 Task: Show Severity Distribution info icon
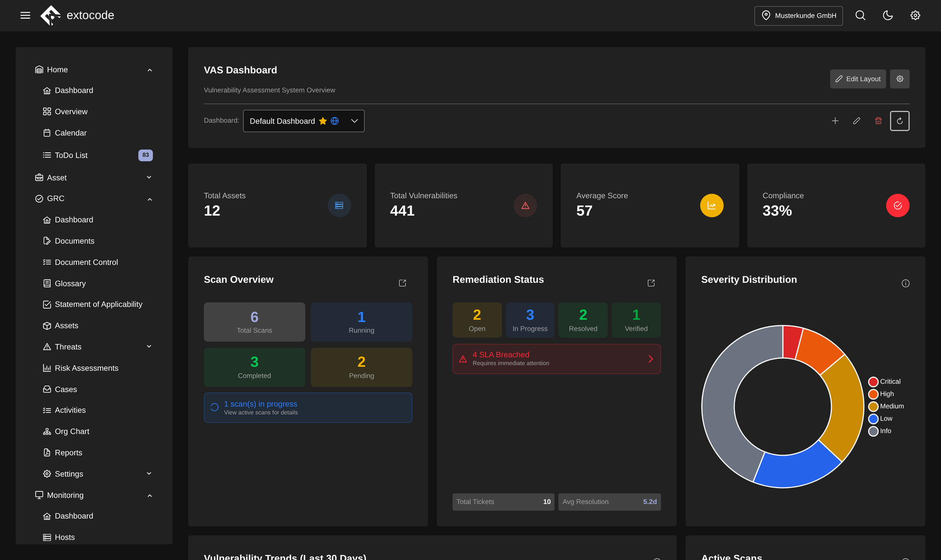pos(905,283)
